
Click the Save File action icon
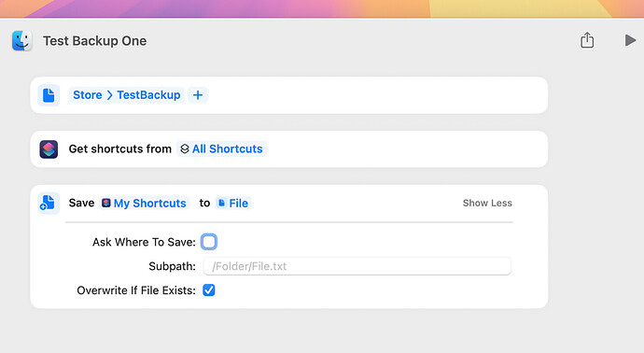(x=49, y=203)
